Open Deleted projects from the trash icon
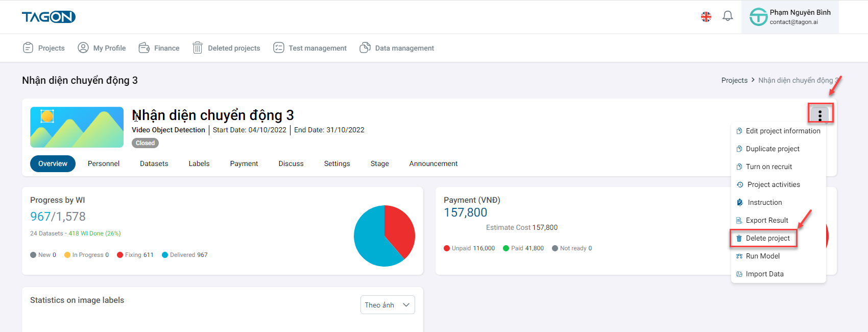 coord(198,48)
